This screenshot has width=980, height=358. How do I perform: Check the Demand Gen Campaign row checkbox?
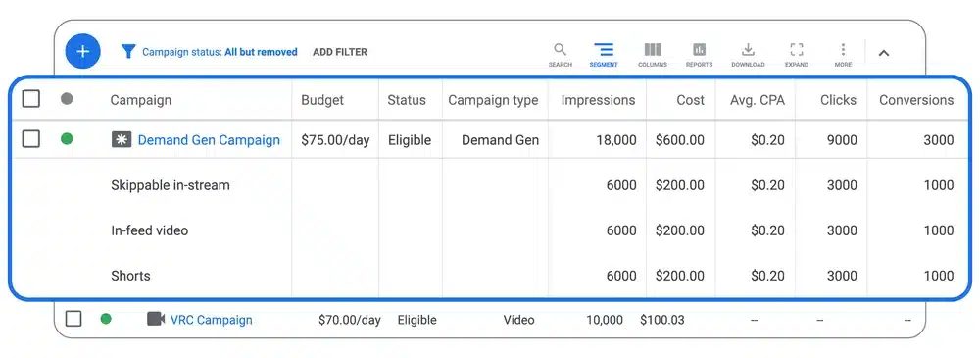[31, 139]
